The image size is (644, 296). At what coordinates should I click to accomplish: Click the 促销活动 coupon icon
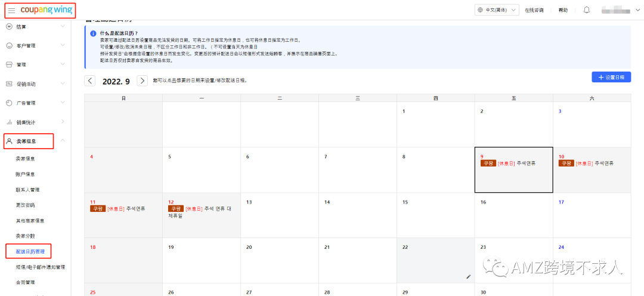tap(8, 84)
